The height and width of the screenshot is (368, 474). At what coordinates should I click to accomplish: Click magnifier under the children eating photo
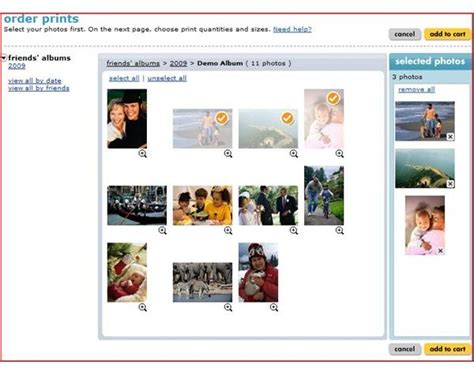click(x=228, y=230)
